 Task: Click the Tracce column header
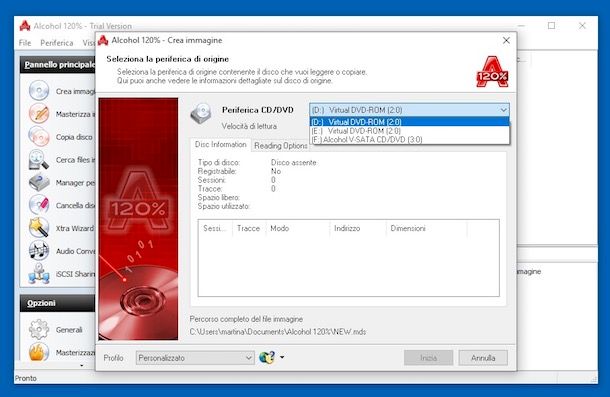(x=249, y=228)
